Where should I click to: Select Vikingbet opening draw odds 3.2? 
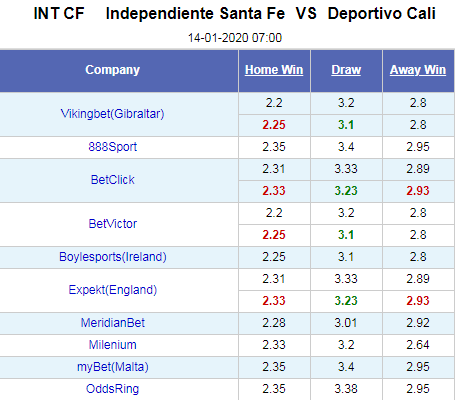346,103
